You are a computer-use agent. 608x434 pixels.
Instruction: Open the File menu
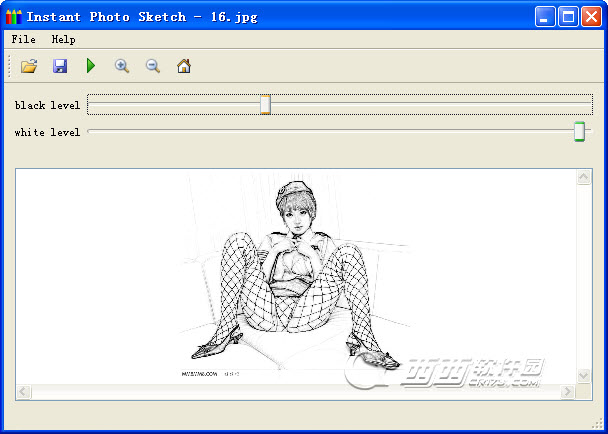click(23, 39)
